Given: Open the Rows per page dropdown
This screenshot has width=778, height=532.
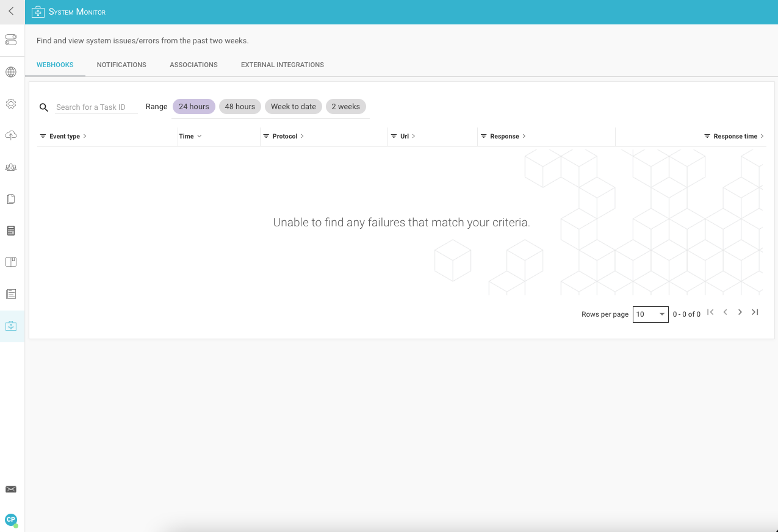Looking at the screenshot, I should (x=650, y=314).
